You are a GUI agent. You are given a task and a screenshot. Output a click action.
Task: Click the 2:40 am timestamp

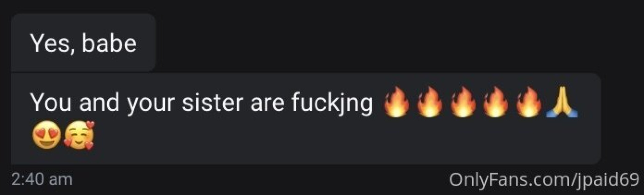(42, 179)
